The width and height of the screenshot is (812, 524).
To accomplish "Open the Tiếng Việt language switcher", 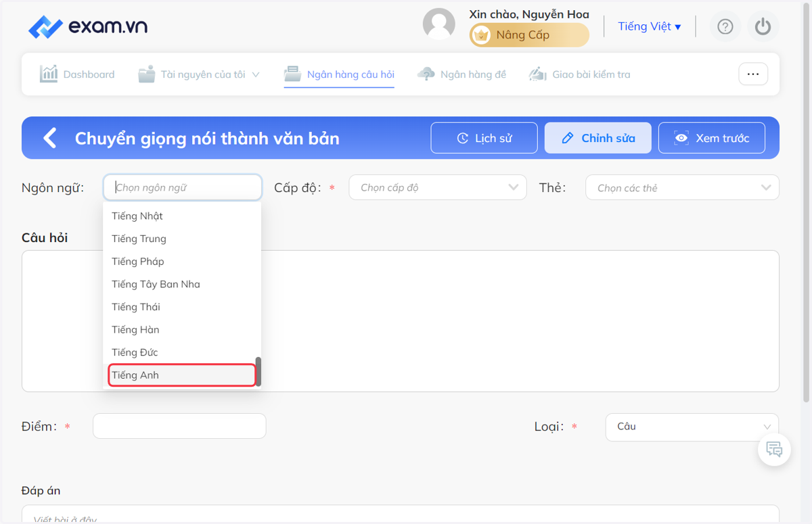I will pyautogui.click(x=650, y=26).
